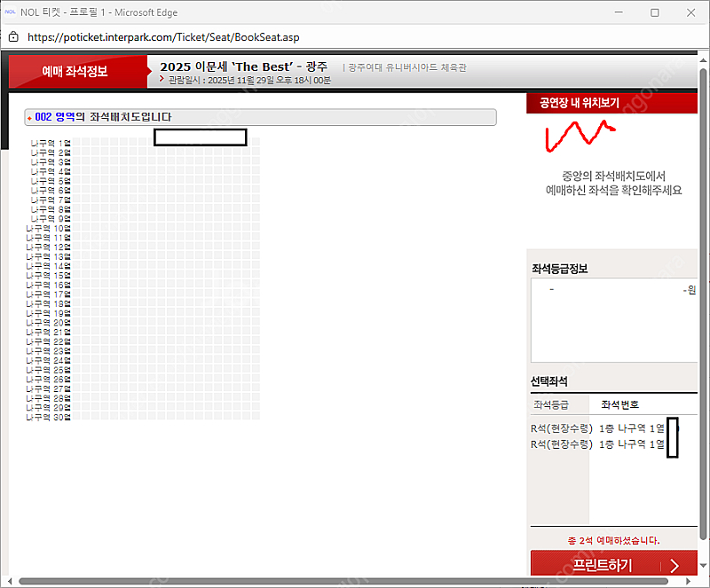Click seat map row label 나구역 16열
The image size is (710, 588).
point(49,285)
